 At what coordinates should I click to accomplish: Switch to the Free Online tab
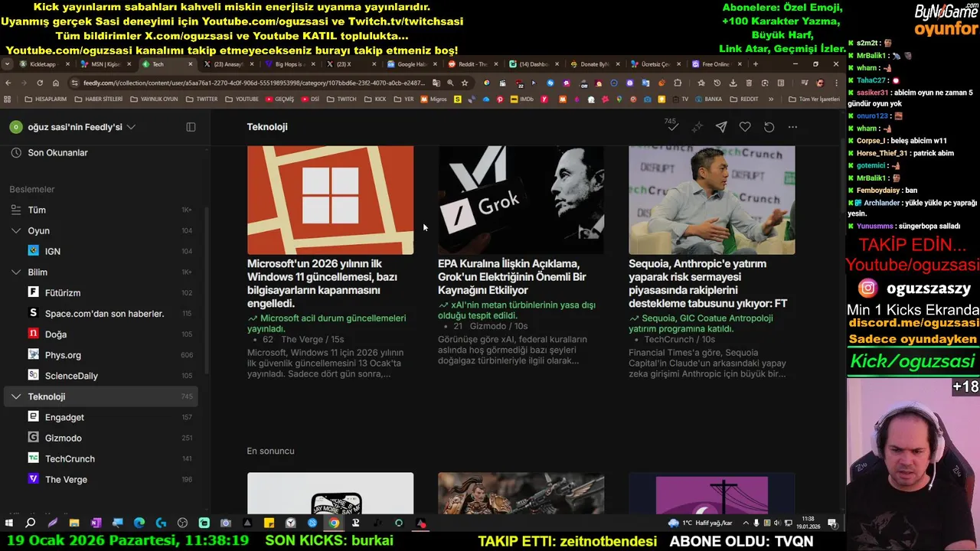pos(716,64)
